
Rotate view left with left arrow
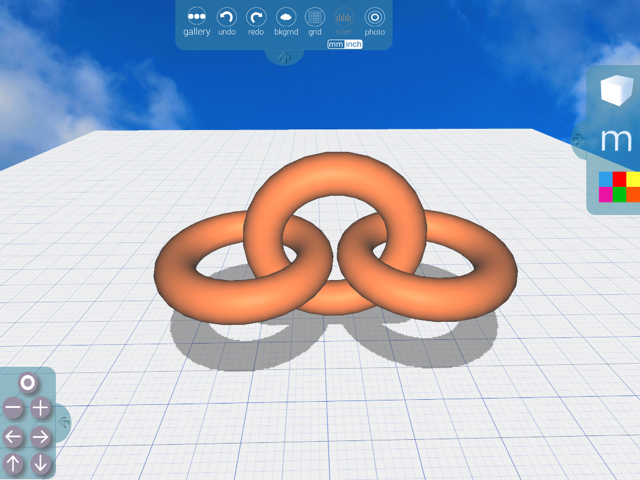click(x=13, y=437)
